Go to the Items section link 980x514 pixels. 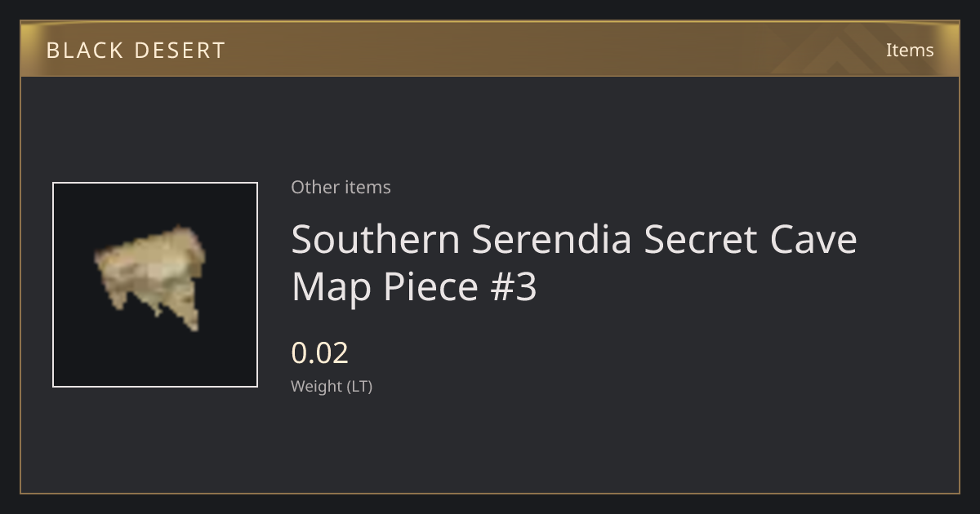[910, 50]
